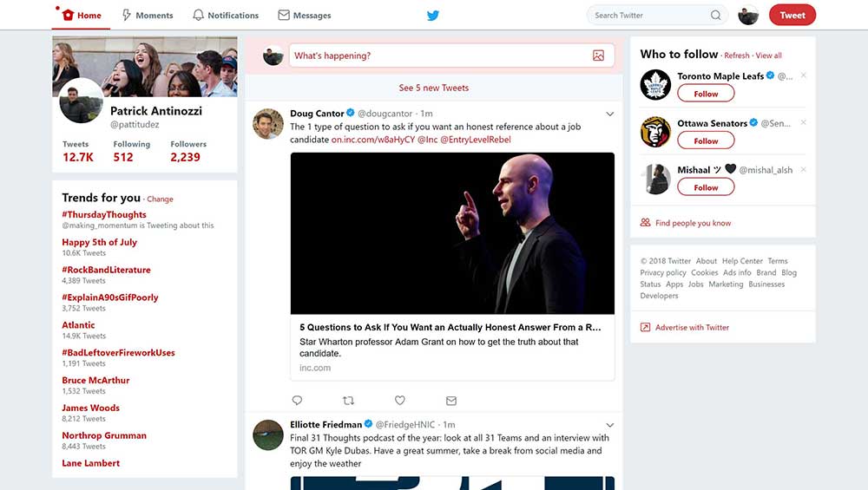Click Advertise with Twitter link

point(692,328)
